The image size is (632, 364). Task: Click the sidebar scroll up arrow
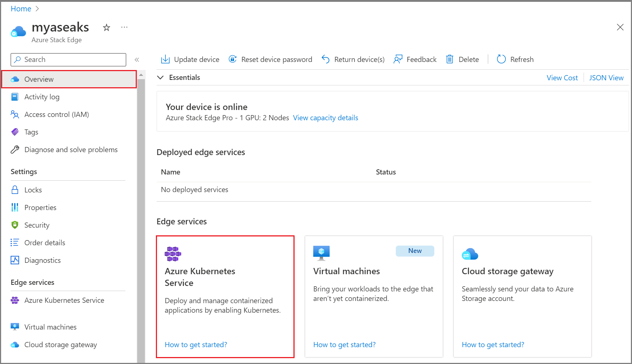click(141, 75)
